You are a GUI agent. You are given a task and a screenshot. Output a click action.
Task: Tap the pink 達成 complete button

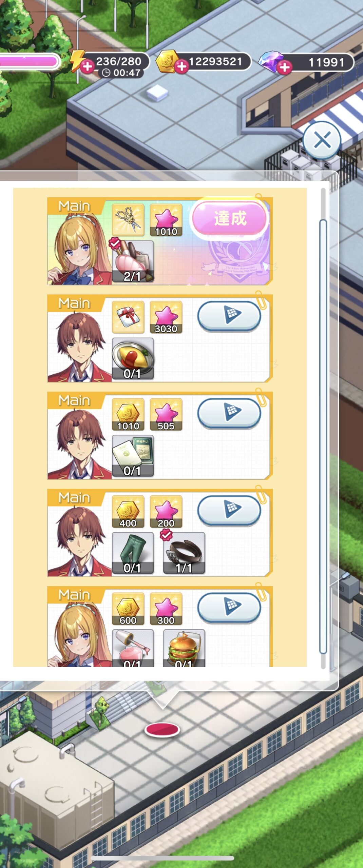point(230,218)
